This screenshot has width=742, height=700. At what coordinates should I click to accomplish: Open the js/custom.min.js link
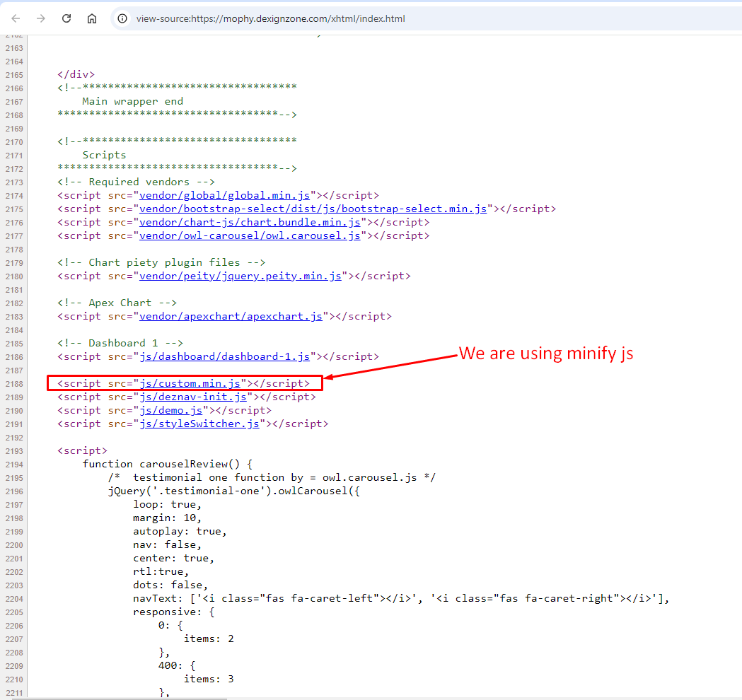[x=190, y=383]
